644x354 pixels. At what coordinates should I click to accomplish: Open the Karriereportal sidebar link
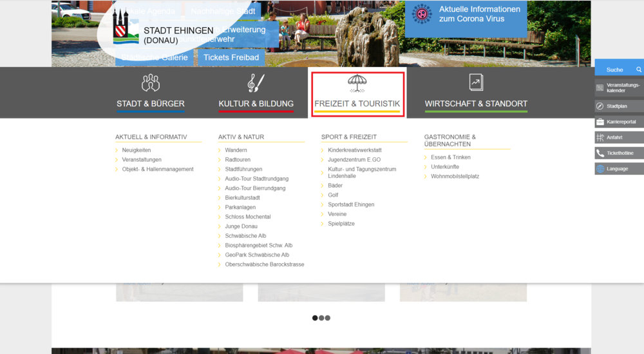[x=620, y=122]
